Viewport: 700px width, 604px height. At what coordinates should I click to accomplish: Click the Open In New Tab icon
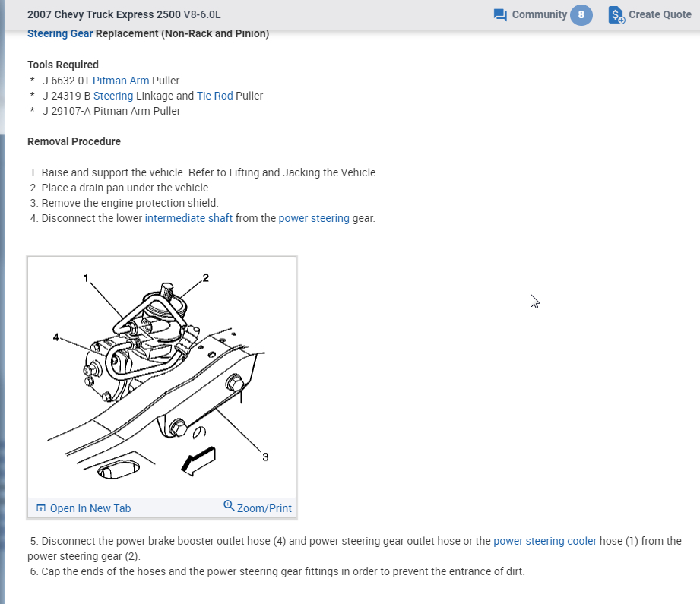click(41, 508)
